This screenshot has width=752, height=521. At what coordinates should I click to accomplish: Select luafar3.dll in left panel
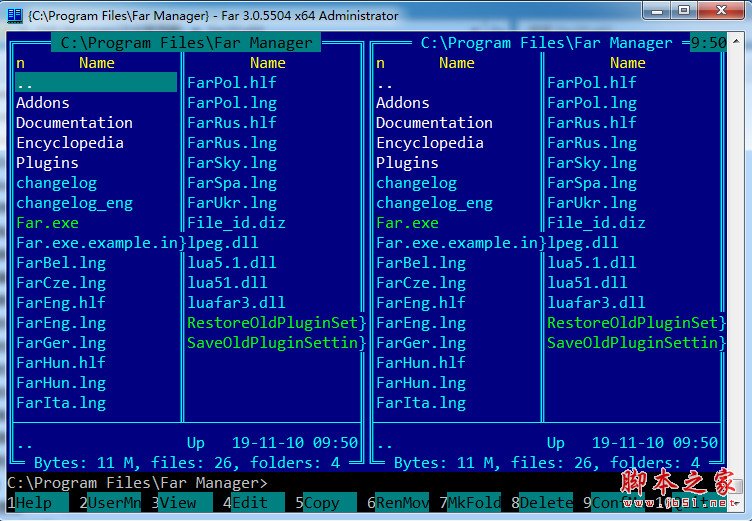236,303
